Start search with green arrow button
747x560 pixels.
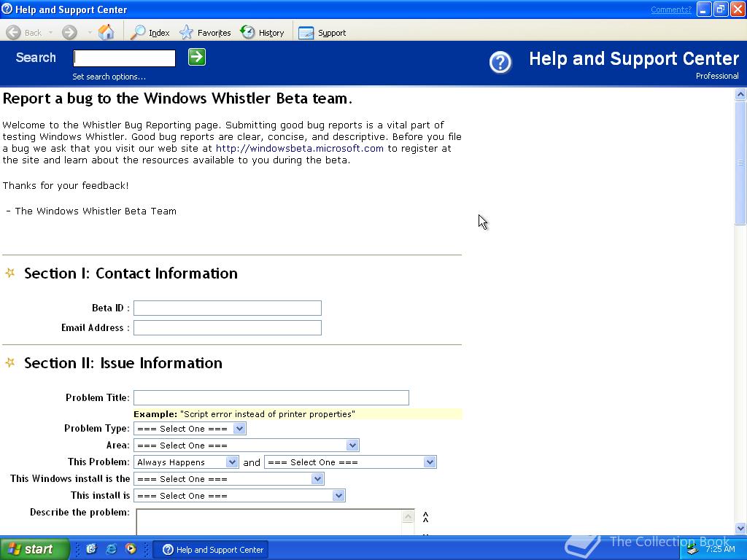point(197,57)
